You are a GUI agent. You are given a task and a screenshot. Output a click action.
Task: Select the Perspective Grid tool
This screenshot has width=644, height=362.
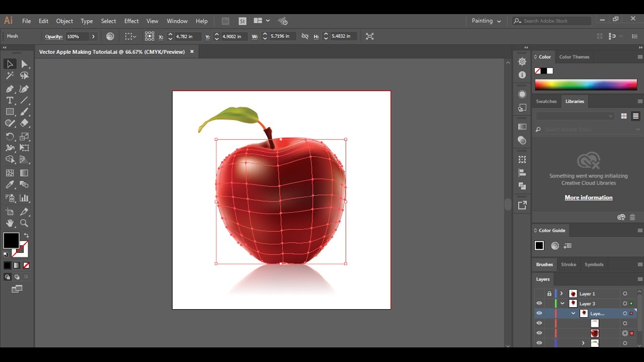pos(25,159)
